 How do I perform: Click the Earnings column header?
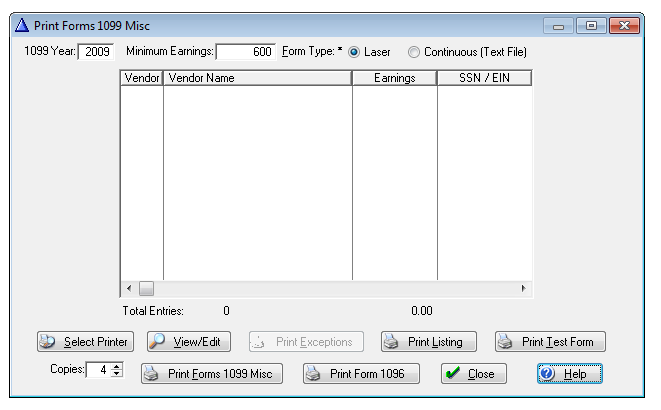(x=394, y=77)
